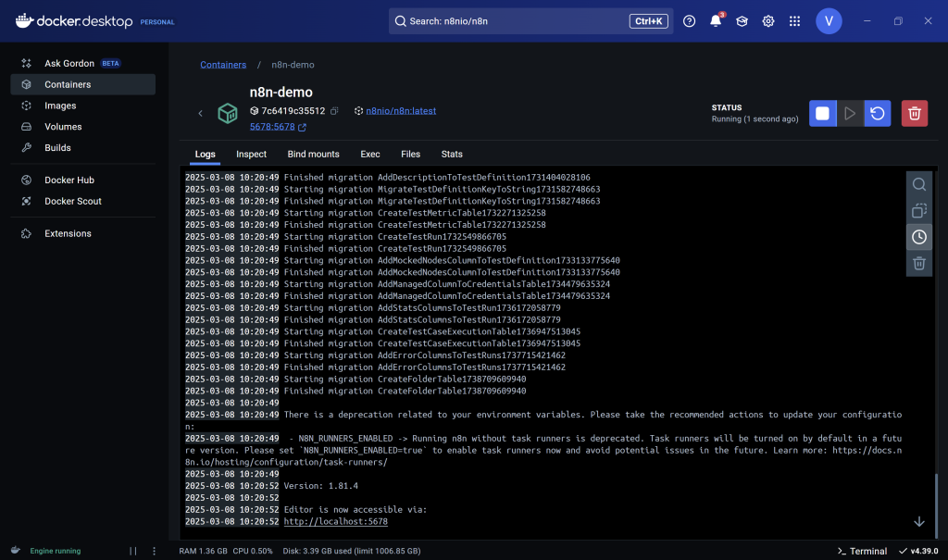The width and height of the screenshot is (948, 560).
Task: Copy container ID 7c6419c35512
Action: (334, 111)
